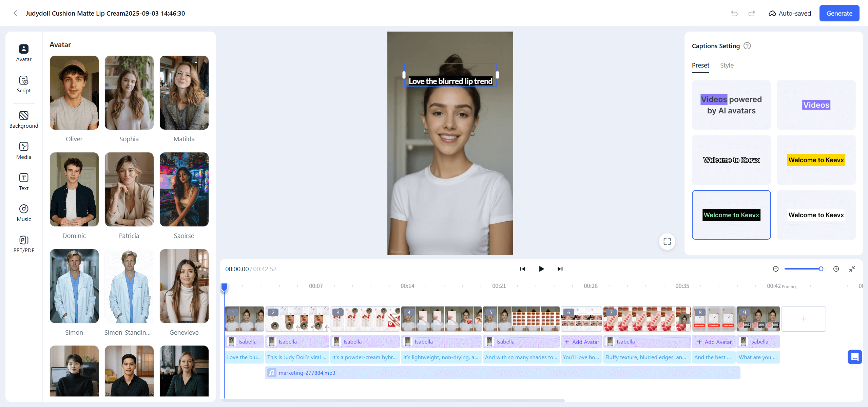Switch to the Style tab
Viewport: 868px width, 407px height.
(x=727, y=65)
